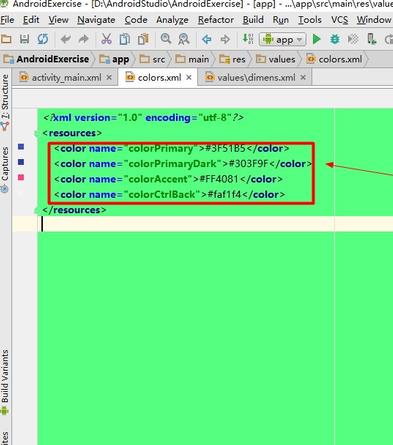The width and height of the screenshot is (393, 445).
Task: Click the Find magnifier icon
Action: [x=166, y=39]
